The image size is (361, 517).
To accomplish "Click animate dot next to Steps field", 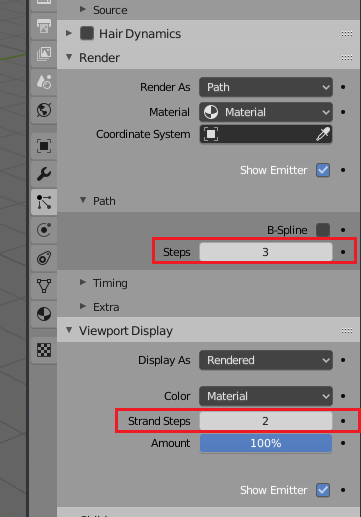I will (x=343, y=252).
